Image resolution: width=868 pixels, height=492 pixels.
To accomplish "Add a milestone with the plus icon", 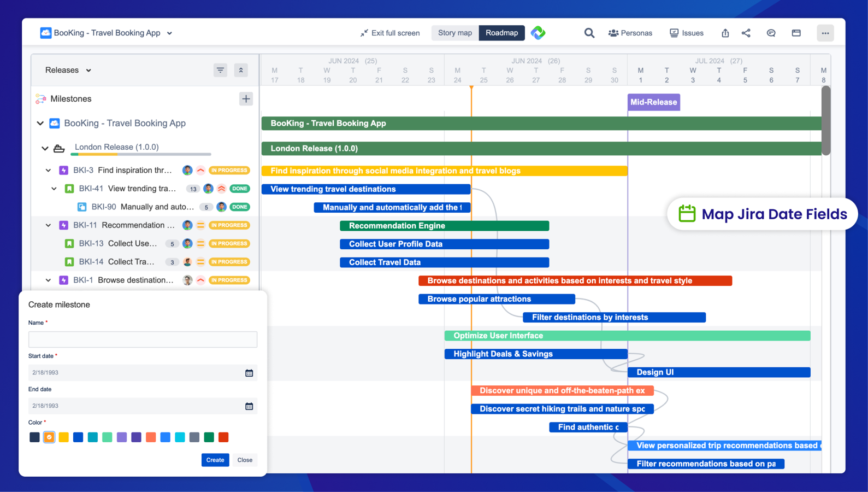I will pos(246,99).
